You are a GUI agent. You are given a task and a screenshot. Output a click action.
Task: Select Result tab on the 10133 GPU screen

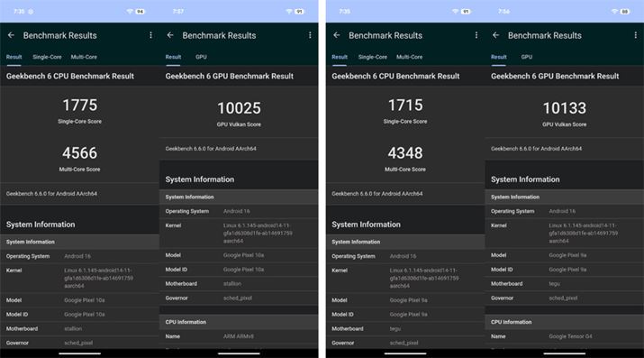[499, 57]
